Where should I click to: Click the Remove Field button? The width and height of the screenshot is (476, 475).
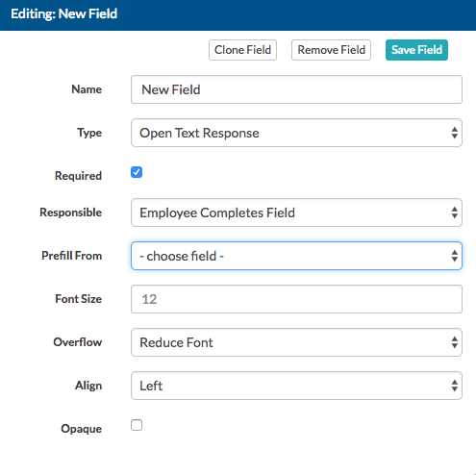pos(331,50)
